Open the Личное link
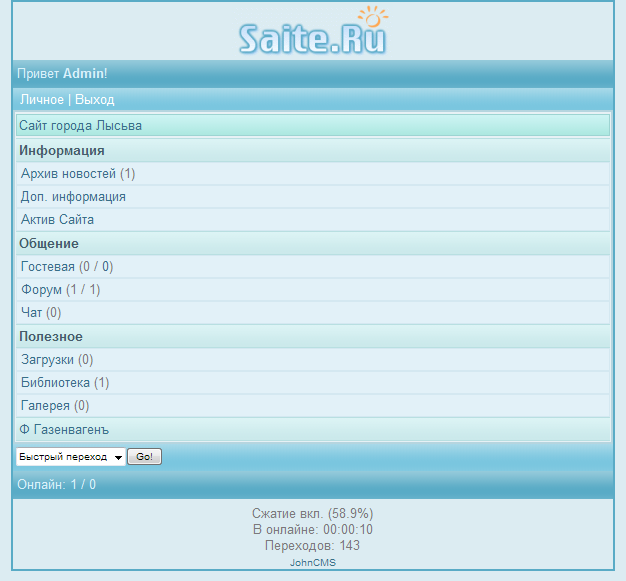Viewport: 626px width, 581px height. click(41, 100)
